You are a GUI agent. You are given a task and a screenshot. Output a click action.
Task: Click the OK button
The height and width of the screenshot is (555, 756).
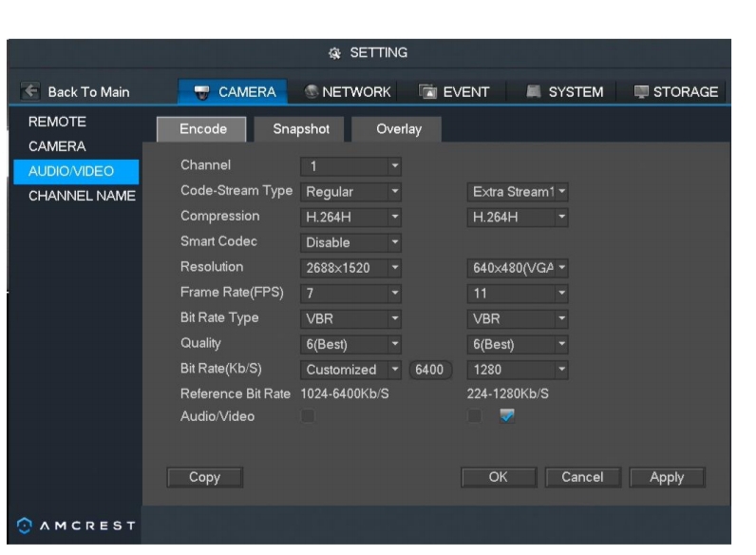[499, 477]
